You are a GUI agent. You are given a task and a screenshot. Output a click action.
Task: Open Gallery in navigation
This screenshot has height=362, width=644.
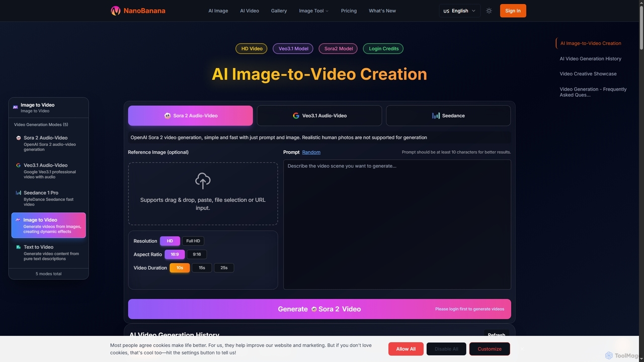pos(279,11)
